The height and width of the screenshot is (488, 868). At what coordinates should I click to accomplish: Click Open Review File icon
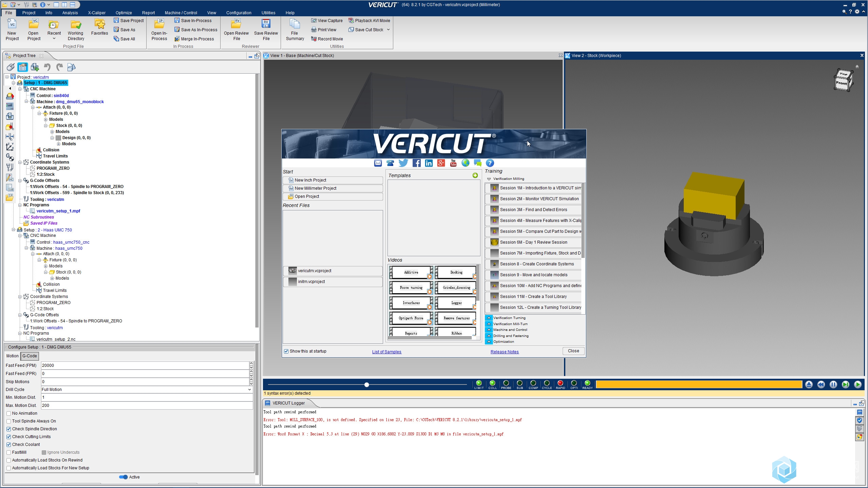pyautogui.click(x=236, y=30)
